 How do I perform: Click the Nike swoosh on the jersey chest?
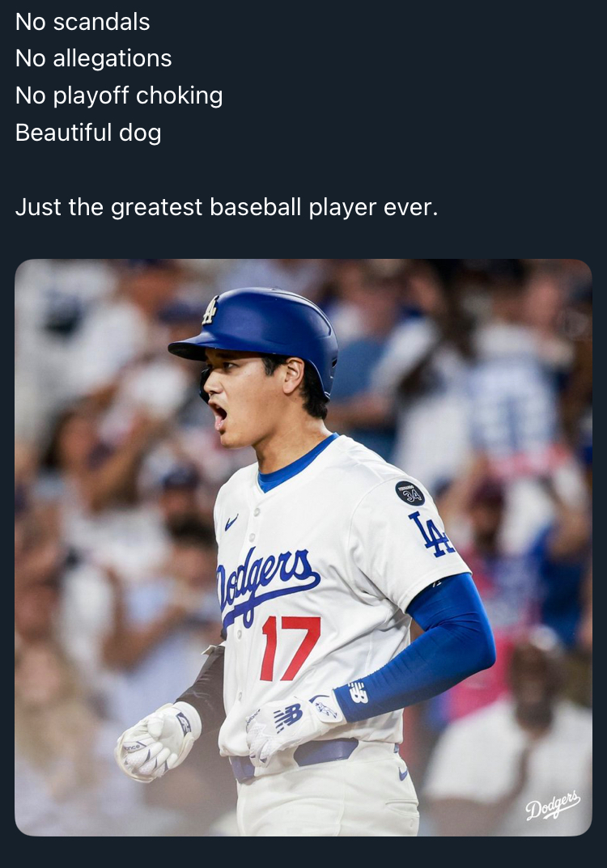(x=231, y=523)
